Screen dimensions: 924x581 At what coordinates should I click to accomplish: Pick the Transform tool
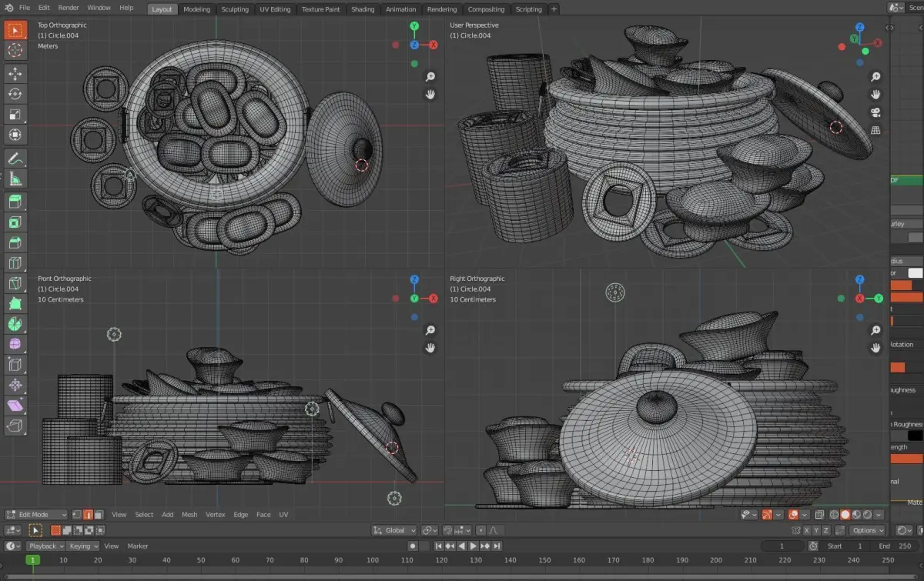15,134
